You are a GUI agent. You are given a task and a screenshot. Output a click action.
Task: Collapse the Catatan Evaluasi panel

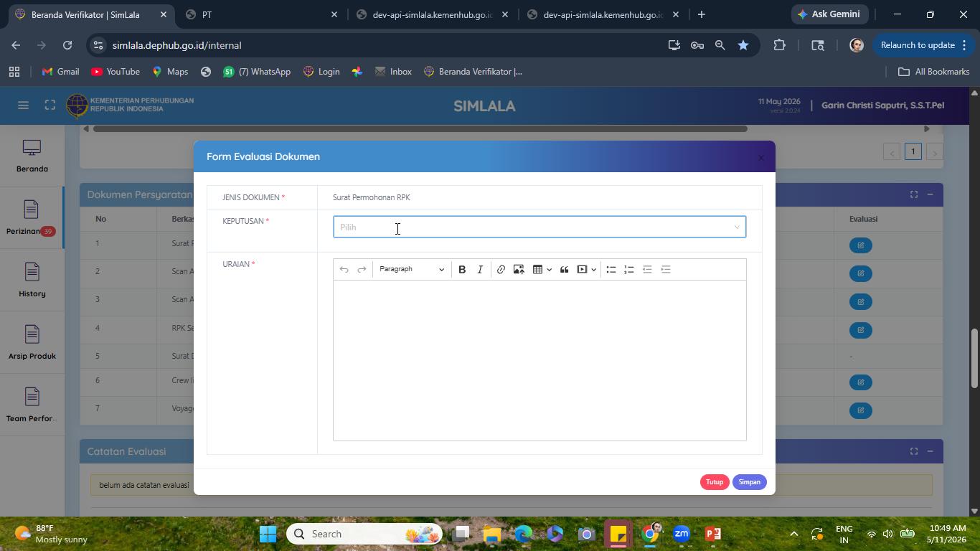(930, 451)
